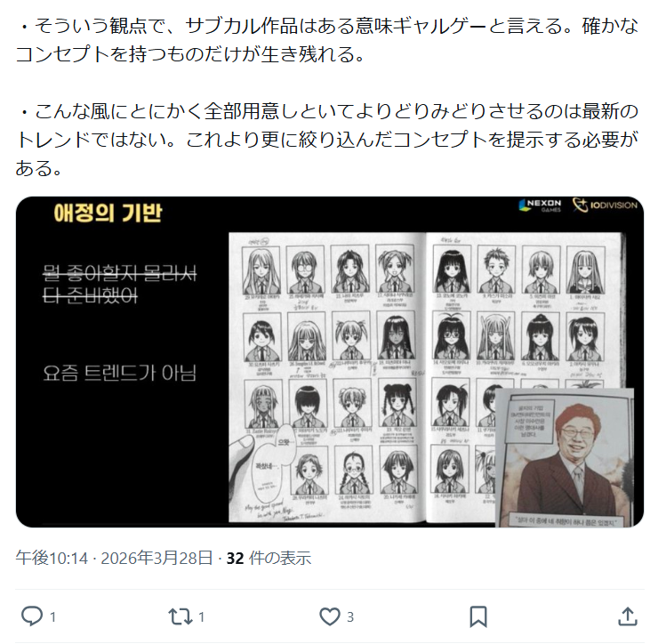Click the retweet count next to the arrows

(x=202, y=616)
